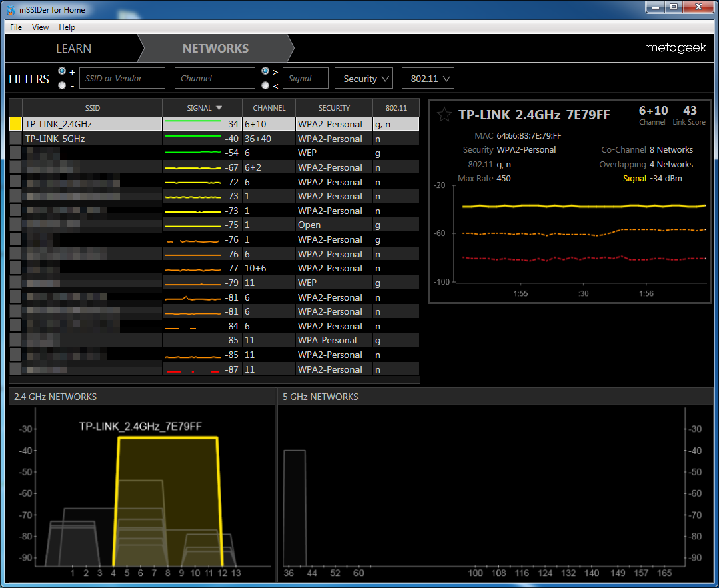Click the 2.4 GHz NETWORKS panel title

[x=55, y=397]
